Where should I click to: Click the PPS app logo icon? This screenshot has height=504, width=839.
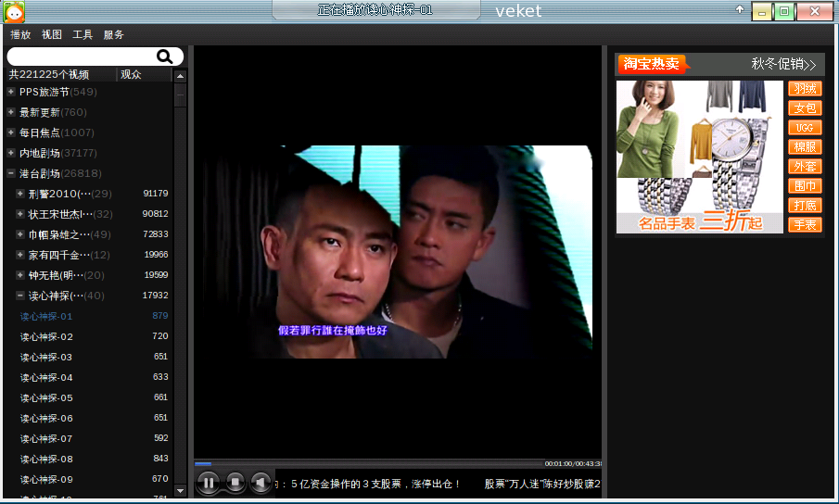14,12
